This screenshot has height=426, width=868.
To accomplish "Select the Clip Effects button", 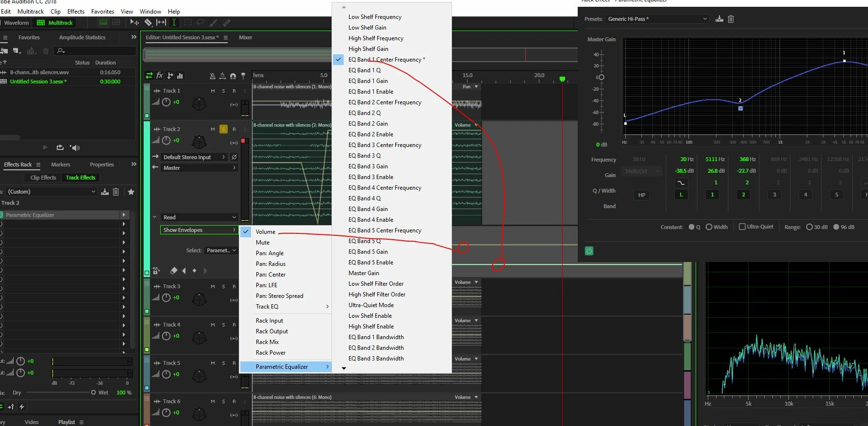I will (43, 178).
